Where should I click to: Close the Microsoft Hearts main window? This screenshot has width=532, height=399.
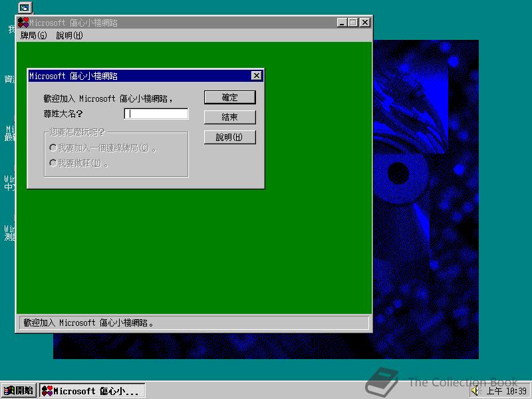click(x=364, y=23)
